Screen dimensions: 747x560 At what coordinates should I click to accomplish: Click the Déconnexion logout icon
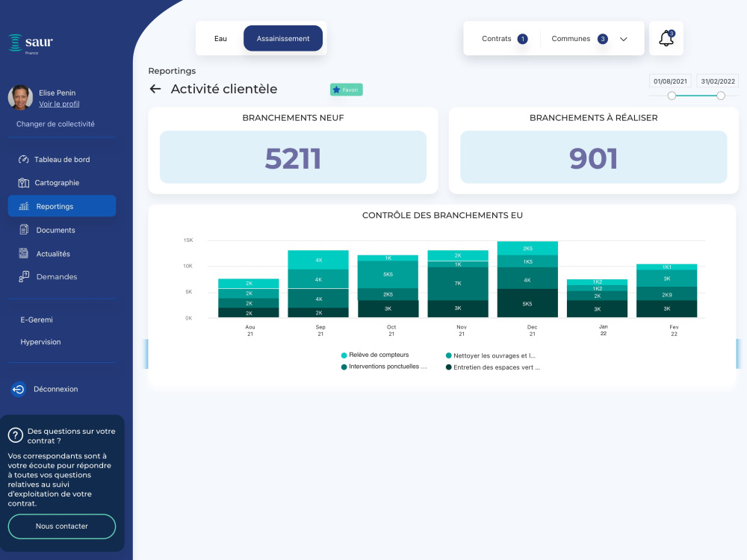[x=18, y=389]
